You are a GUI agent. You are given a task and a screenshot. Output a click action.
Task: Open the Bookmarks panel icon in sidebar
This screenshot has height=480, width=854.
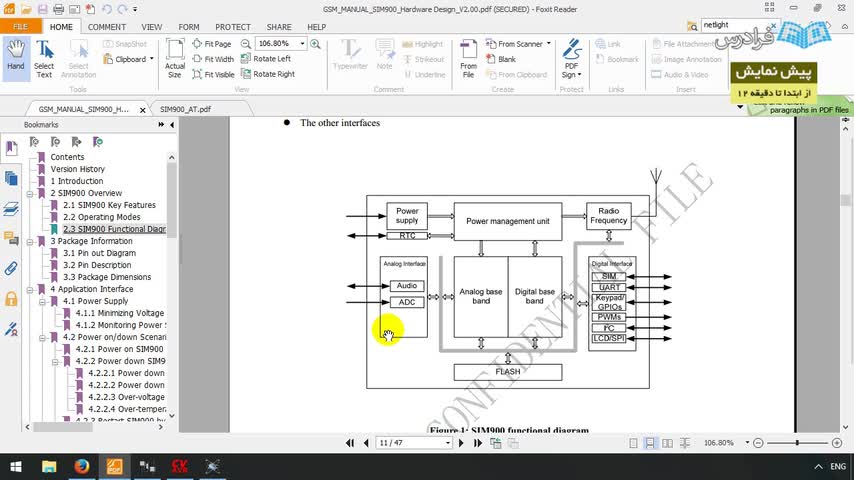[x=11, y=148]
